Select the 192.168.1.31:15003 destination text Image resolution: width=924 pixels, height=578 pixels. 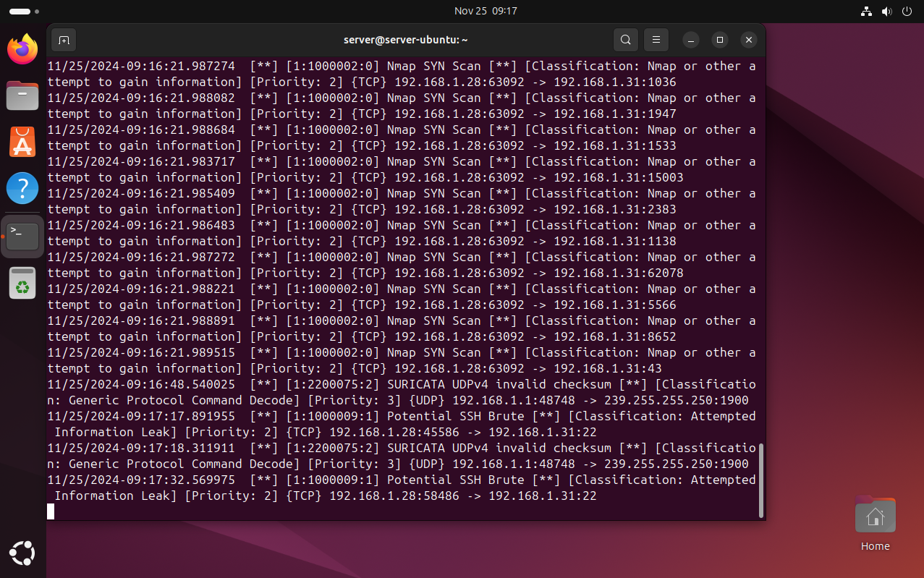619,177
